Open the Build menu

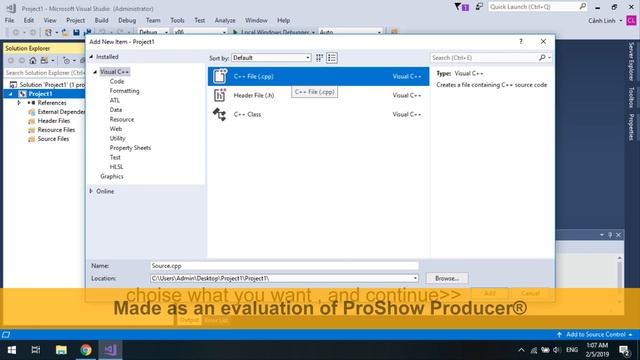(x=102, y=20)
